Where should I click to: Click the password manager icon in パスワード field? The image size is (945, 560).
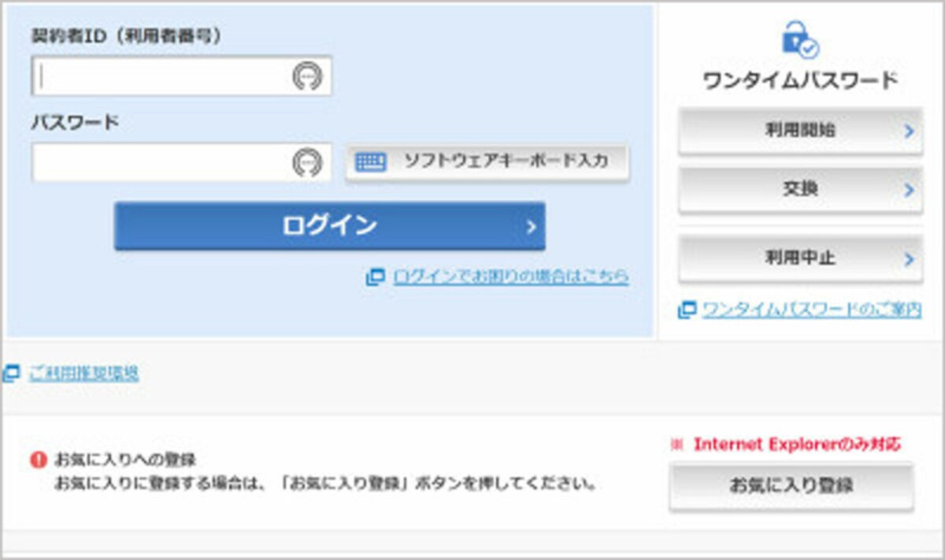tap(308, 162)
